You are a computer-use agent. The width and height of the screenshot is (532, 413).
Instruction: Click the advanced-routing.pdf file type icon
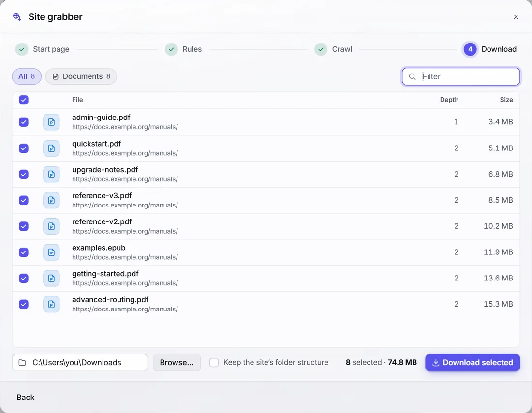(x=51, y=304)
